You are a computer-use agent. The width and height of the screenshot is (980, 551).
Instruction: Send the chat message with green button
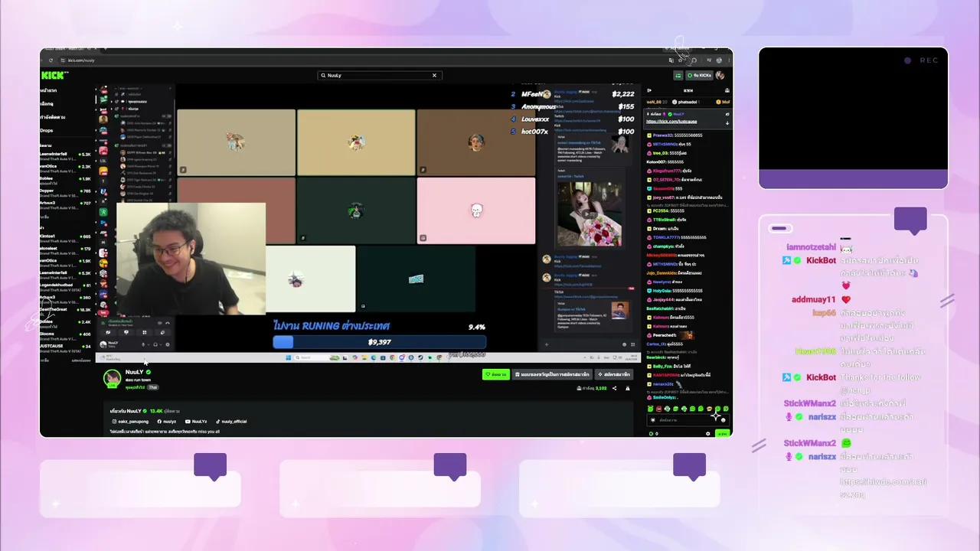click(x=722, y=433)
